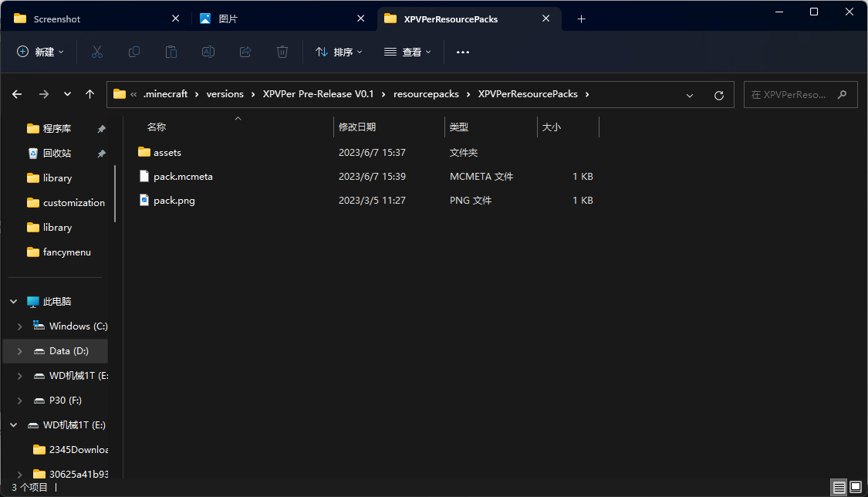Collapse the WD机械1T (E:) bottom node
The height and width of the screenshot is (497, 868).
[14, 425]
